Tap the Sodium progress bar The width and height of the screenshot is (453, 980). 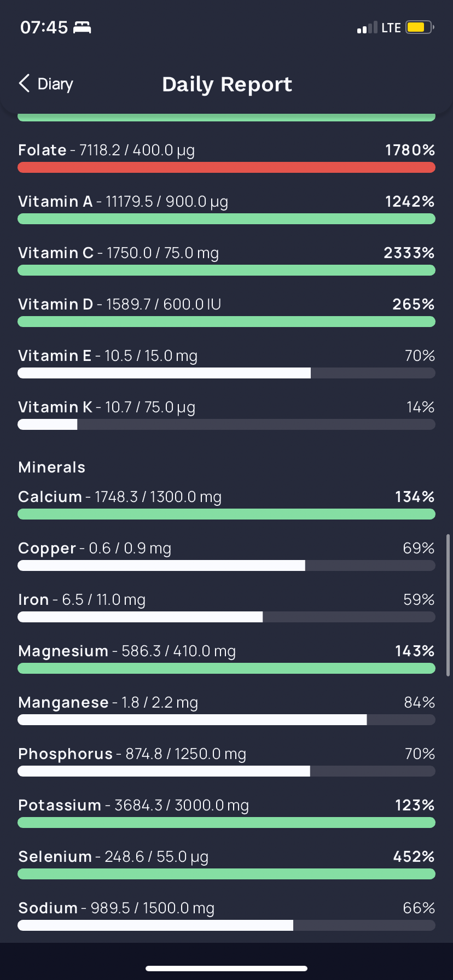226,925
